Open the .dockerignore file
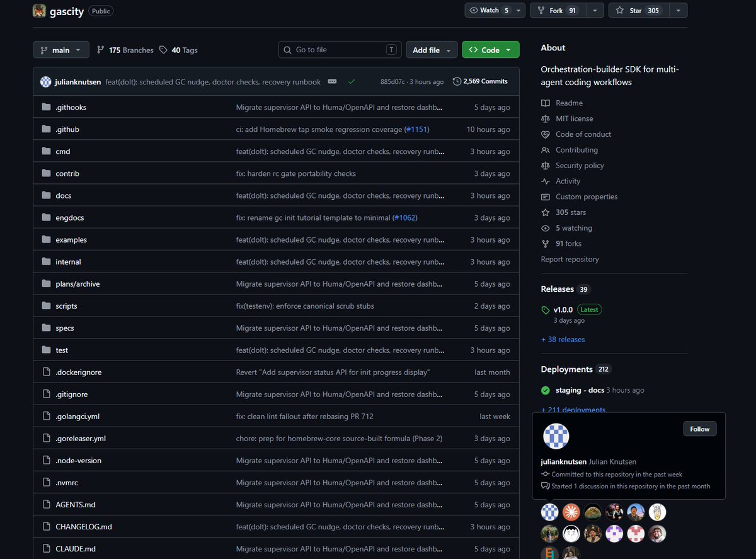 pyautogui.click(x=78, y=372)
